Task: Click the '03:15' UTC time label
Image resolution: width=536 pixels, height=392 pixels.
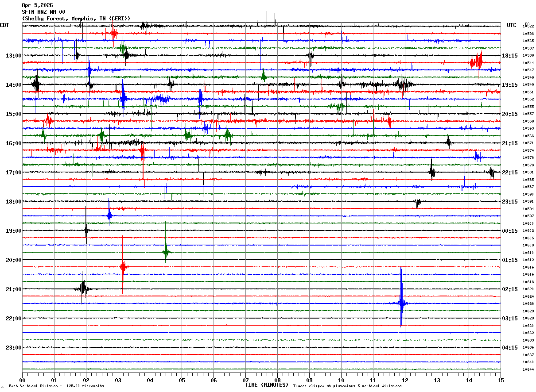Action: [x=510, y=319]
